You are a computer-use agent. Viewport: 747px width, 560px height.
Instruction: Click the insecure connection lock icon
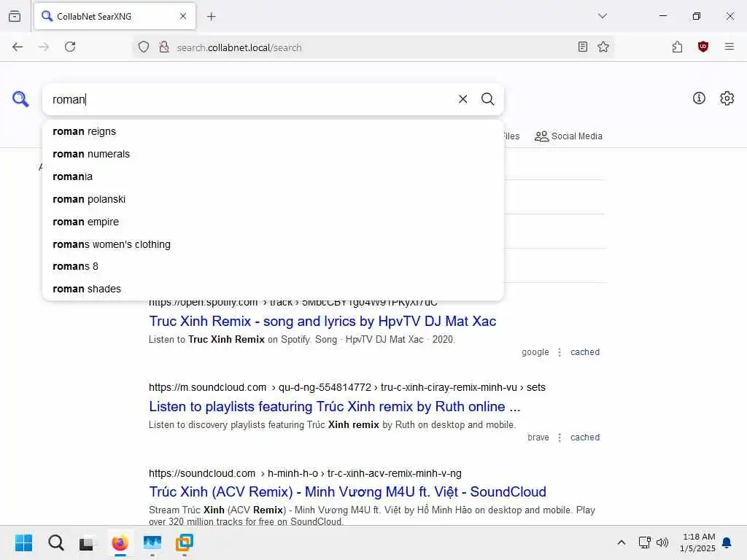point(164,47)
